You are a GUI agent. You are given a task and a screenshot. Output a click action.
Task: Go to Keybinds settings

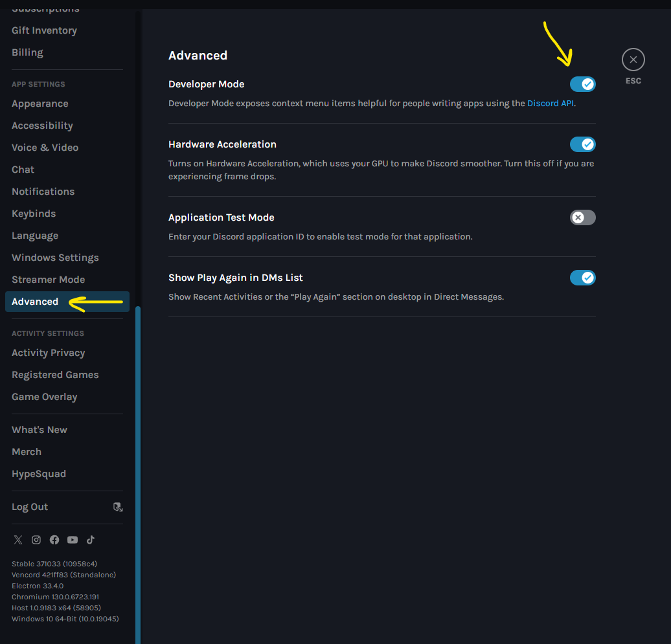pos(34,214)
